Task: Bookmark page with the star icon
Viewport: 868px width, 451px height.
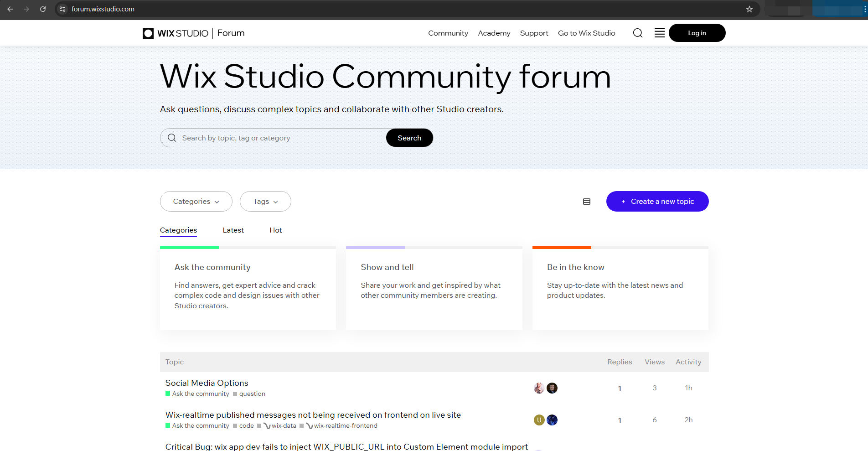Action: (749, 9)
